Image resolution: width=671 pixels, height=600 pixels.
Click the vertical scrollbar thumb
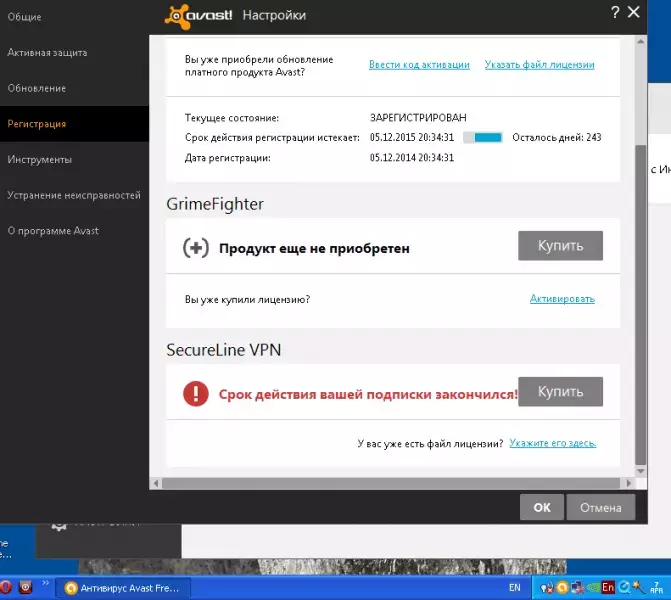(x=641, y=305)
